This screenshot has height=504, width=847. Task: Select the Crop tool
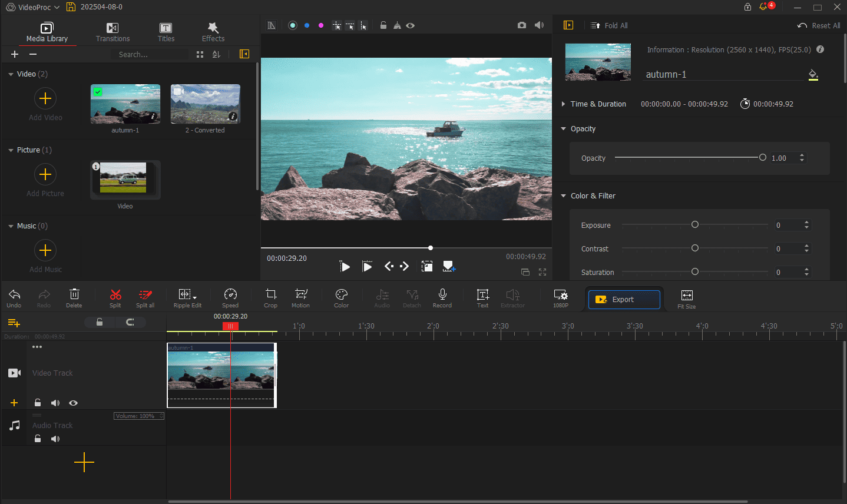click(270, 297)
